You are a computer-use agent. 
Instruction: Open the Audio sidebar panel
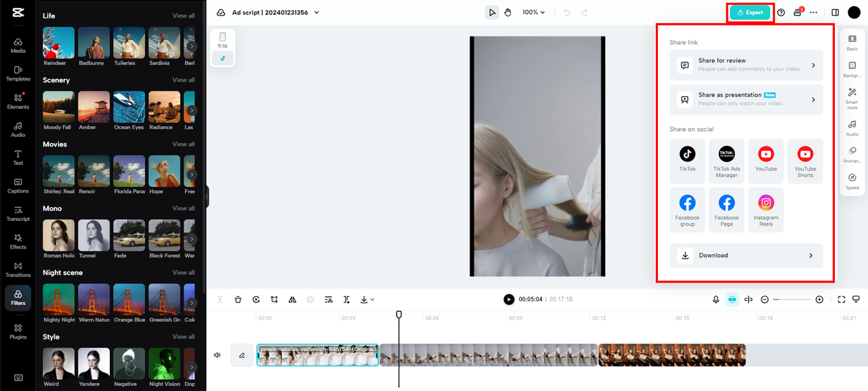coord(18,129)
